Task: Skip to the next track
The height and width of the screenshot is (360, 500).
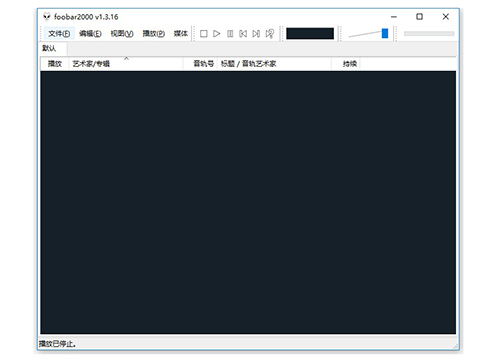Action: [256, 34]
